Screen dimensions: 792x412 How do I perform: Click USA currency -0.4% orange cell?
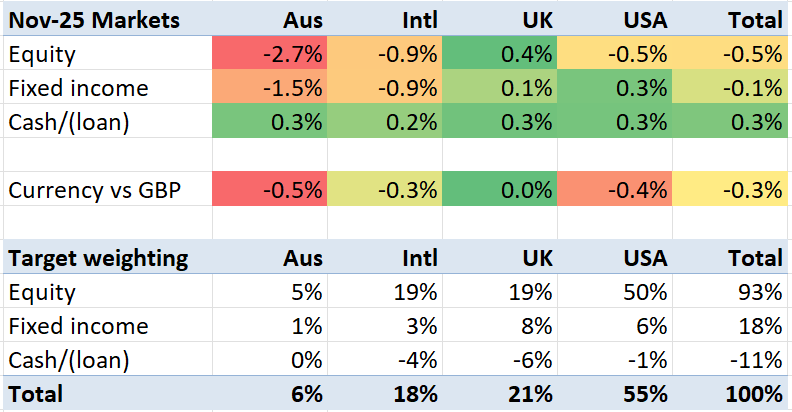[615, 190]
